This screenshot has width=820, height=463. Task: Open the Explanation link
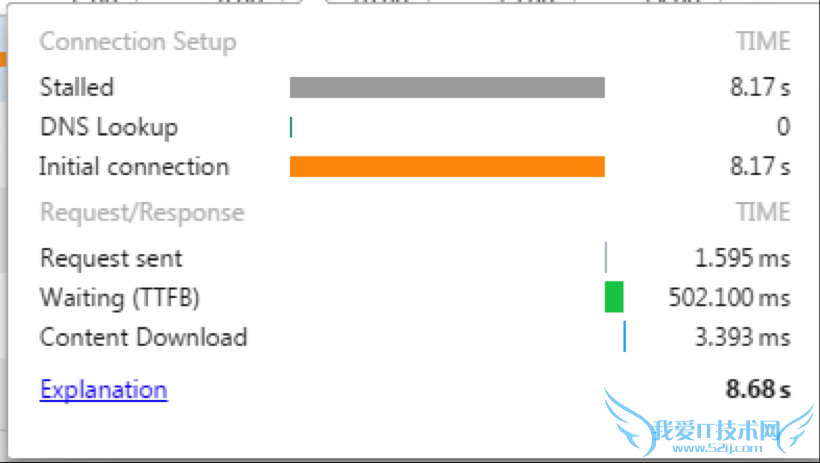tap(103, 390)
